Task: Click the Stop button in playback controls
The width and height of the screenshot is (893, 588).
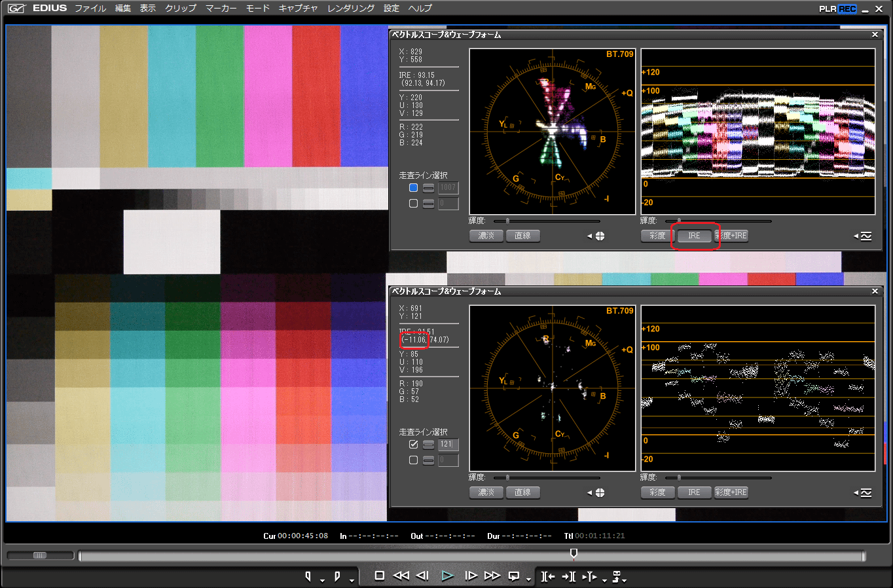Action: coord(379,576)
